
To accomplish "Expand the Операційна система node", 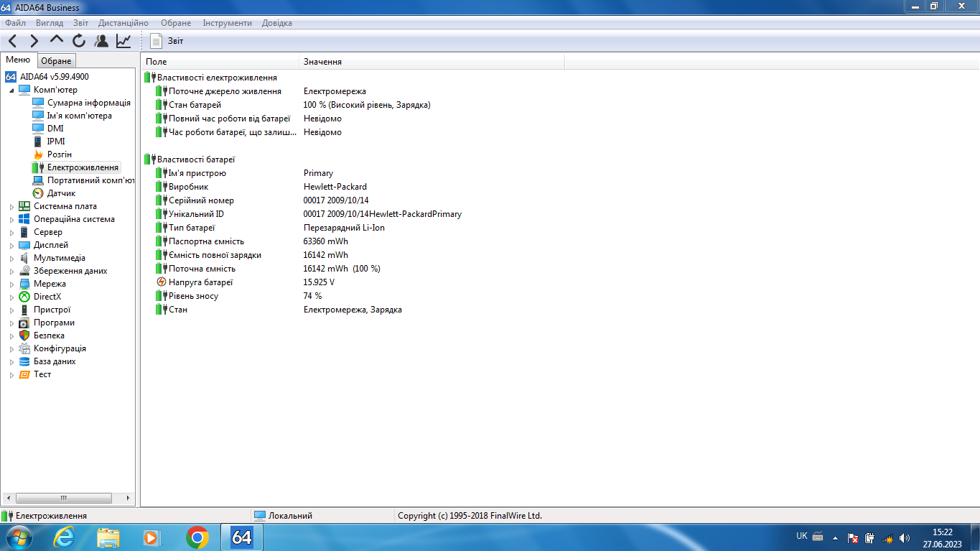I will point(11,219).
